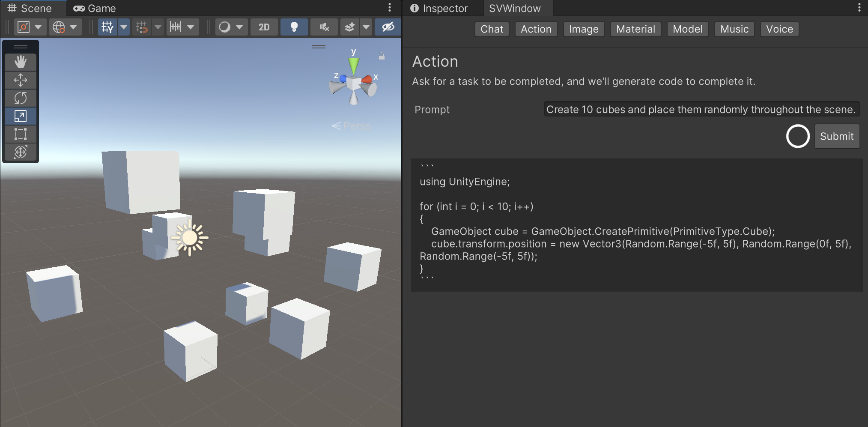Click the Prompt text input field
The height and width of the screenshot is (427, 868).
click(701, 110)
